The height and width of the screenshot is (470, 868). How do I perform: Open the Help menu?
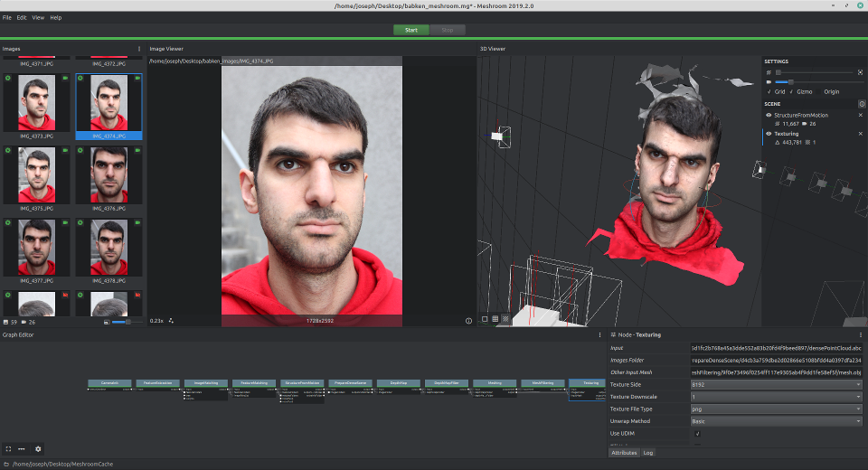pyautogui.click(x=56, y=18)
